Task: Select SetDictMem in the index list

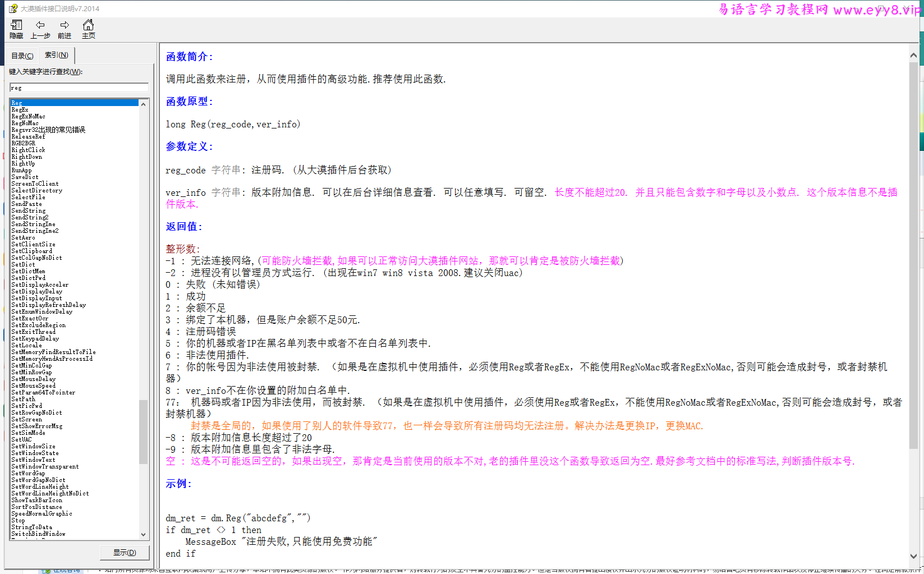Action: click(x=28, y=271)
